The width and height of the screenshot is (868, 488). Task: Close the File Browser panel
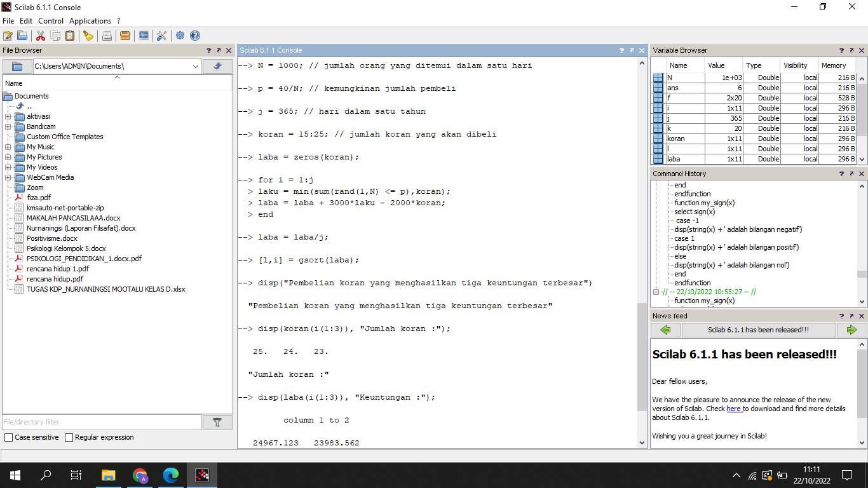(x=228, y=50)
